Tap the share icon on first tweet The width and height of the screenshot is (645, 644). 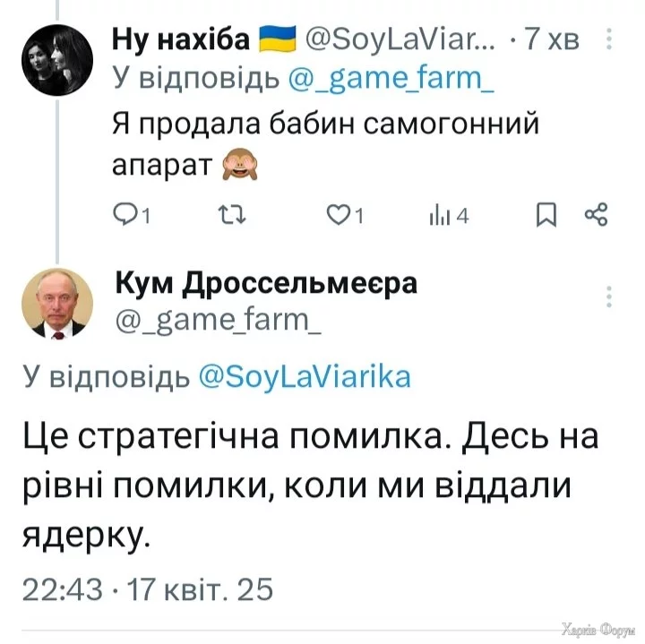point(596,215)
